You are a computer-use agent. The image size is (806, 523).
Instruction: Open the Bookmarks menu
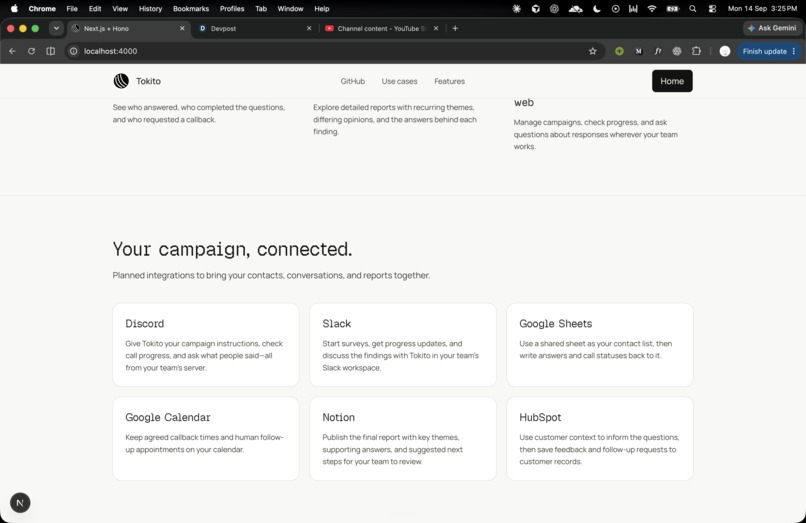pos(191,8)
